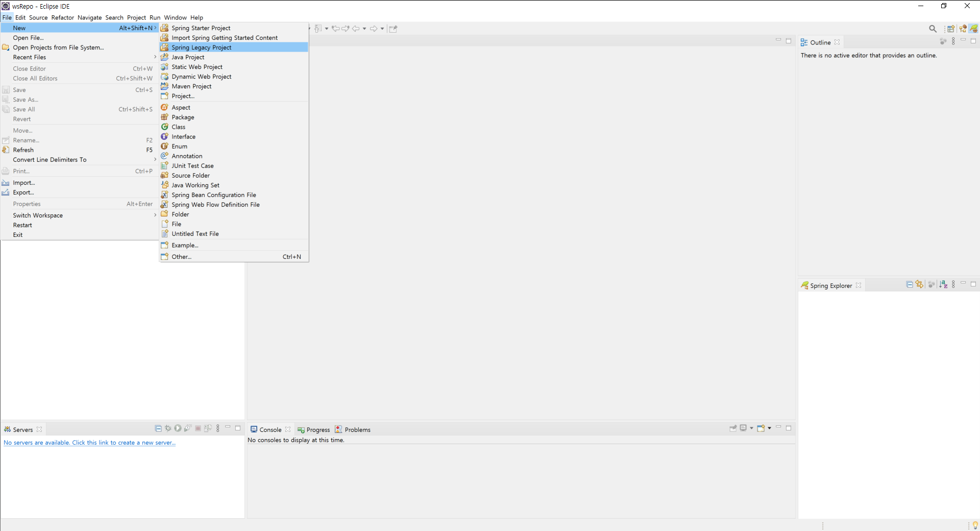The height and width of the screenshot is (531, 980).
Task: Close the Servers tab
Action: pos(39,429)
